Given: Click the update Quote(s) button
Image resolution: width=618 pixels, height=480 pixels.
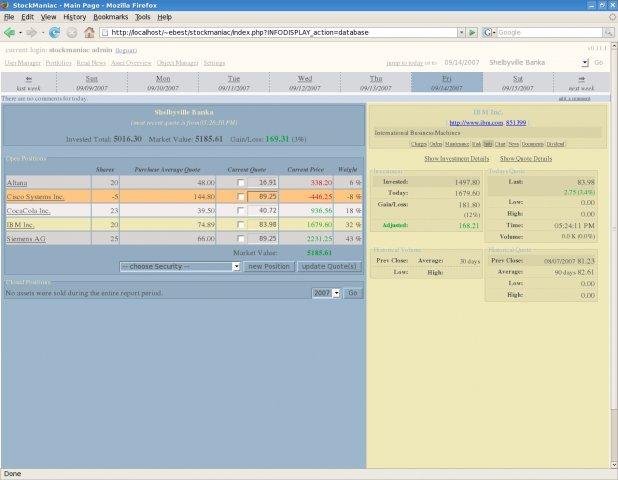Looking at the screenshot, I should coord(329,266).
